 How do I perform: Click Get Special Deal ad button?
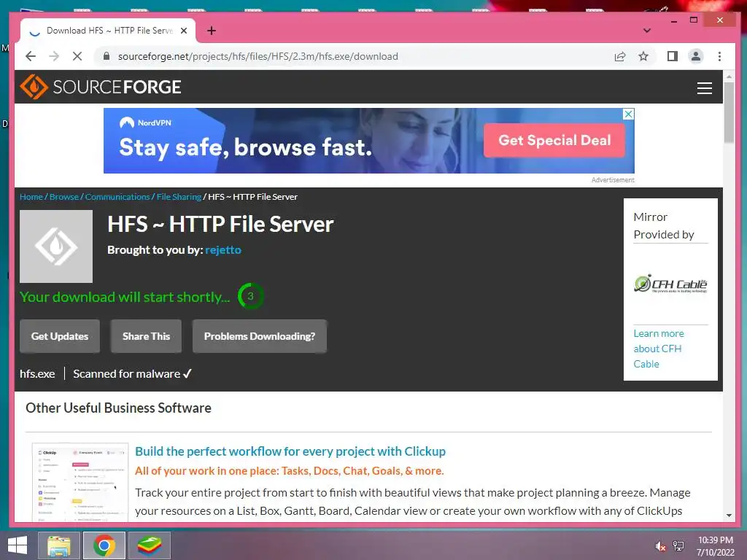(x=554, y=140)
